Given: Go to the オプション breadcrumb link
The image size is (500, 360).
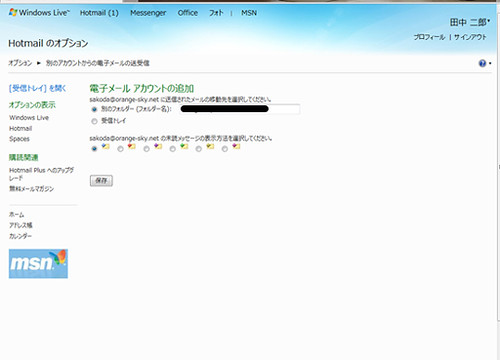Looking at the screenshot, I should (20, 63).
